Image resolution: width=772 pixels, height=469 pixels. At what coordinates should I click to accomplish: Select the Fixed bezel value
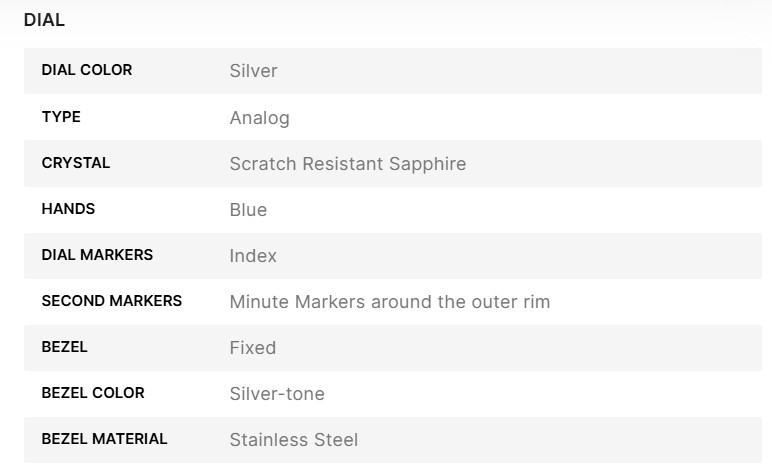point(252,348)
